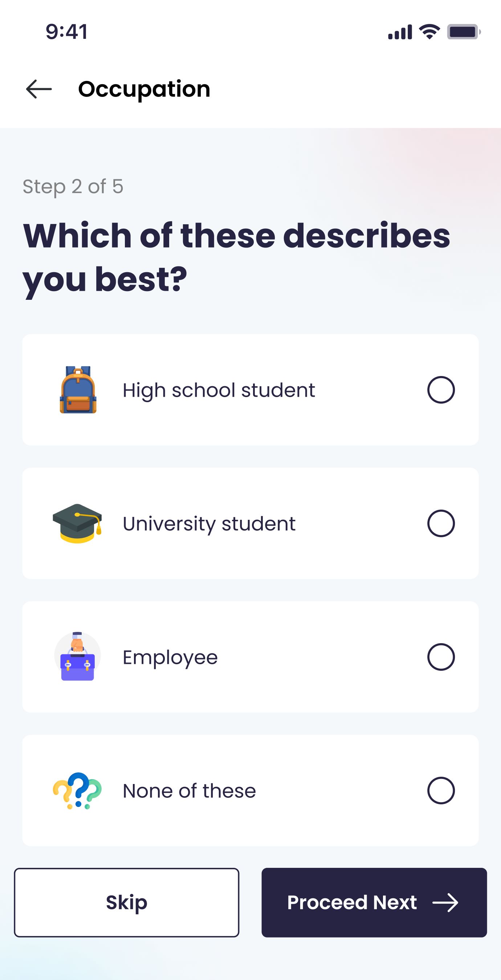Viewport: 501px width, 980px height.
Task: Click the backpack icon
Action: click(x=78, y=389)
